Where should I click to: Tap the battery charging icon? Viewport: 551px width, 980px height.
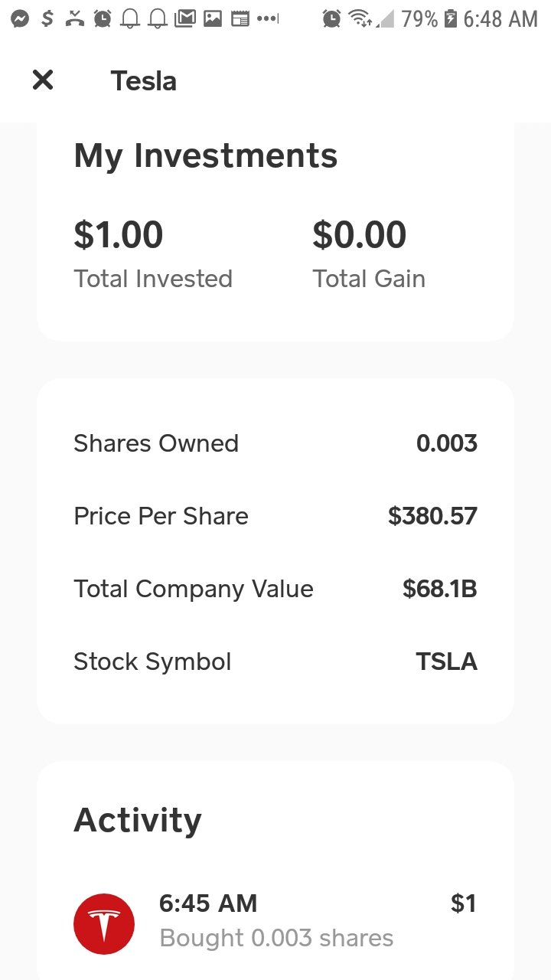point(451,19)
